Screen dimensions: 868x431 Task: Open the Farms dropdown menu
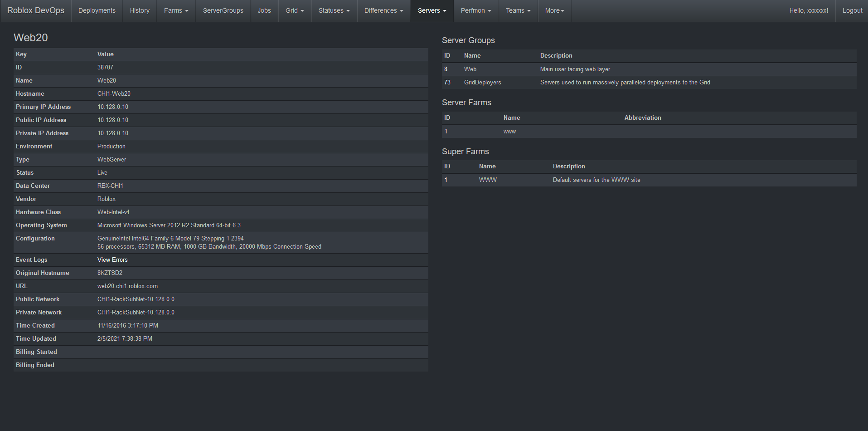coord(176,10)
